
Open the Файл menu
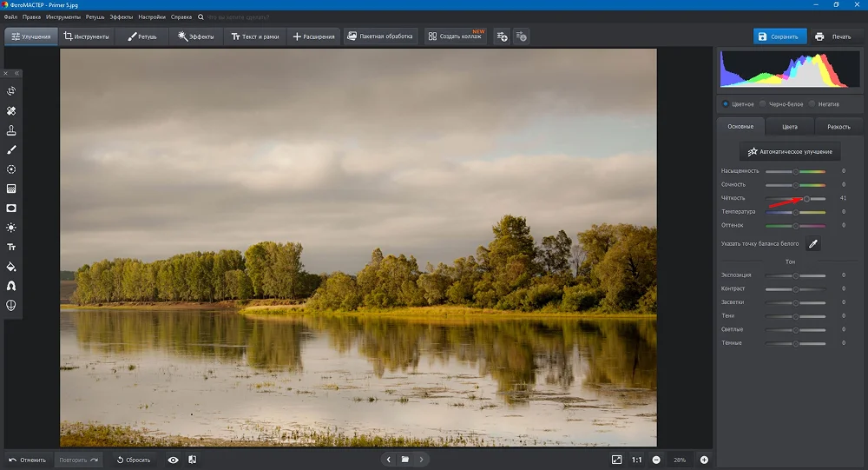point(10,17)
